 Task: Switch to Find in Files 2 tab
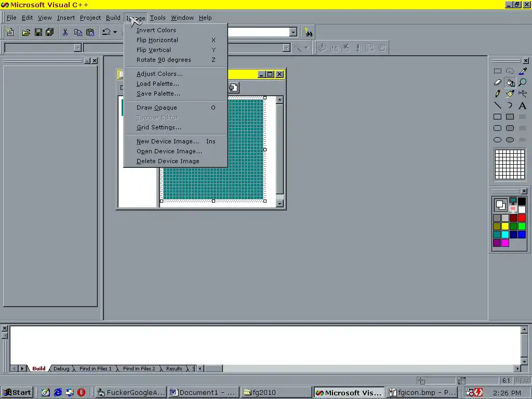[x=139, y=368]
